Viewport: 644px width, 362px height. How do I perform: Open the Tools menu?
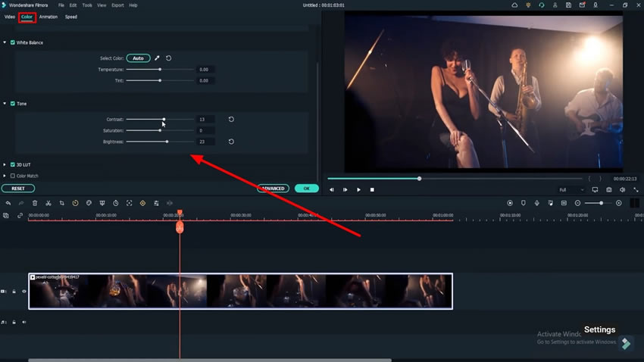point(87,5)
